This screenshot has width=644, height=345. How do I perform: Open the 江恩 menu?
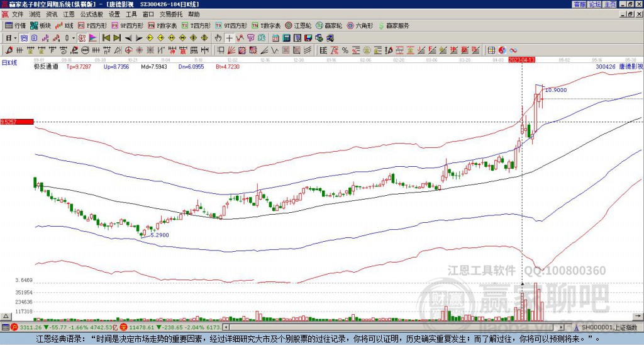coord(69,14)
